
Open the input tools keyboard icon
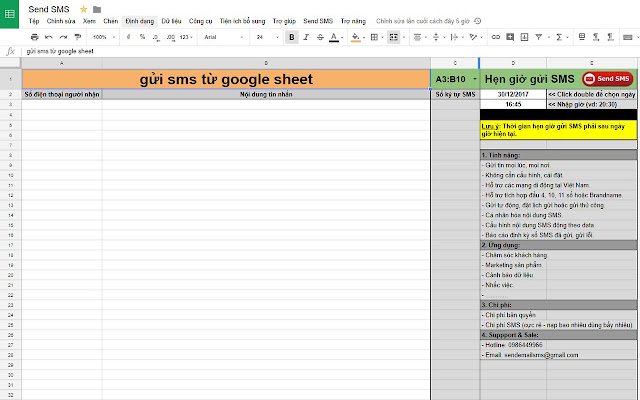pos(628,37)
